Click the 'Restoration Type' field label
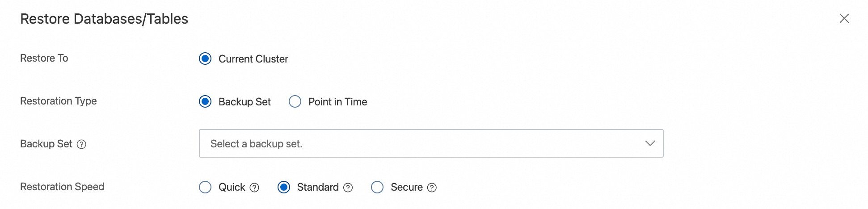Viewport: 868px width, 209px height. click(x=59, y=101)
